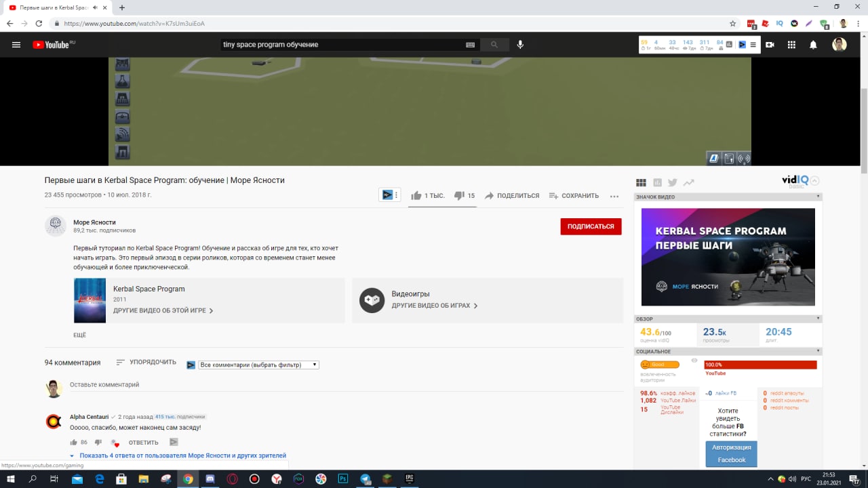Open Windows Start menu
Viewport: 868px width, 488px height.
pyautogui.click(x=10, y=479)
